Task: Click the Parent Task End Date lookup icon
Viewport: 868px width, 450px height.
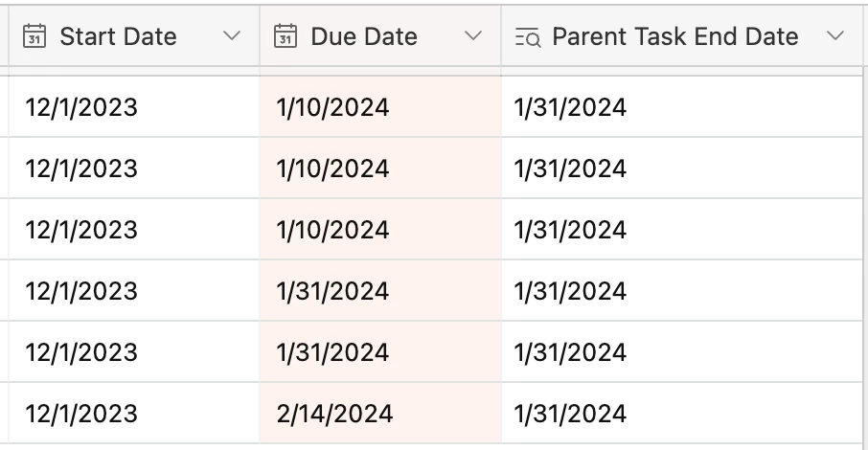Action: coord(528,37)
